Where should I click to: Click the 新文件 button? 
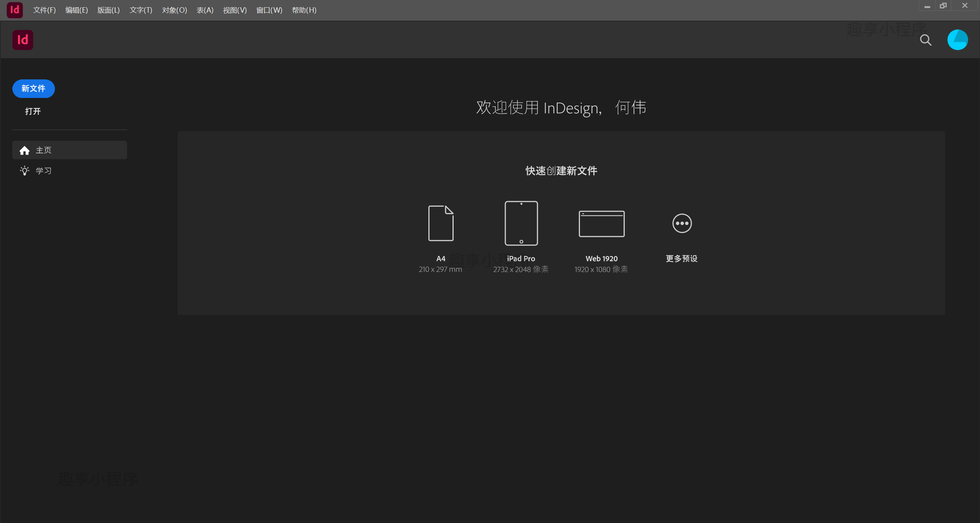34,89
